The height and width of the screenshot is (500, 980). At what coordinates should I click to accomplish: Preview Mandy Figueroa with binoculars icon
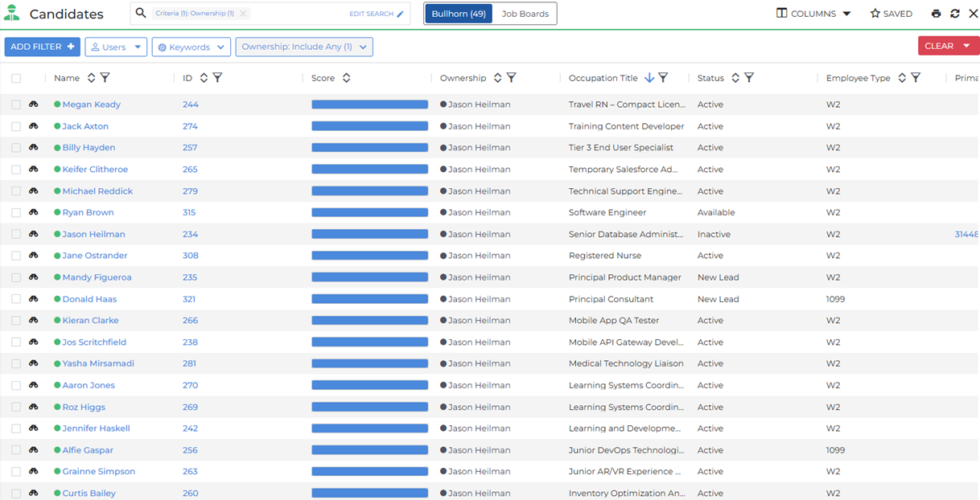pos(34,277)
